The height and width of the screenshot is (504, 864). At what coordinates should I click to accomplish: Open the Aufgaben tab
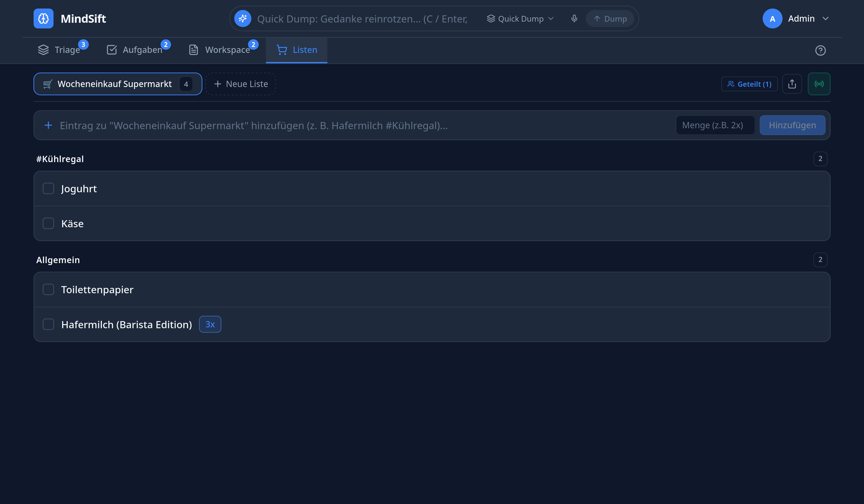point(139,50)
